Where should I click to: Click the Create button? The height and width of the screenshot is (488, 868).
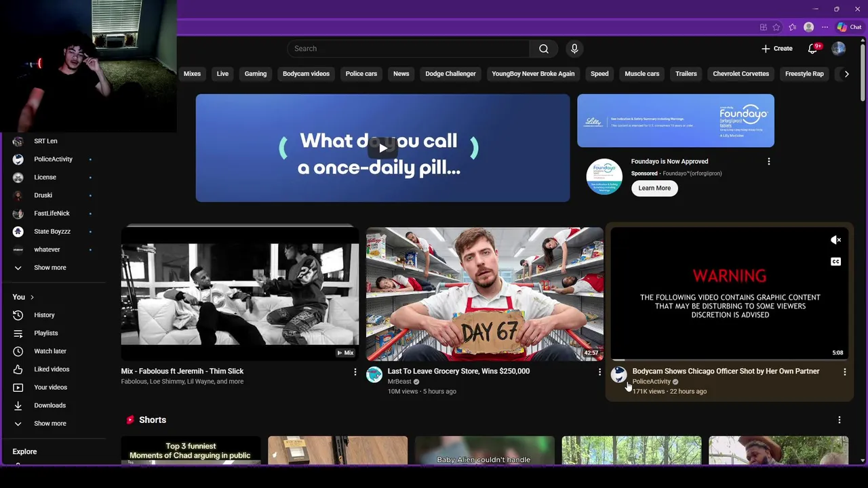point(776,49)
